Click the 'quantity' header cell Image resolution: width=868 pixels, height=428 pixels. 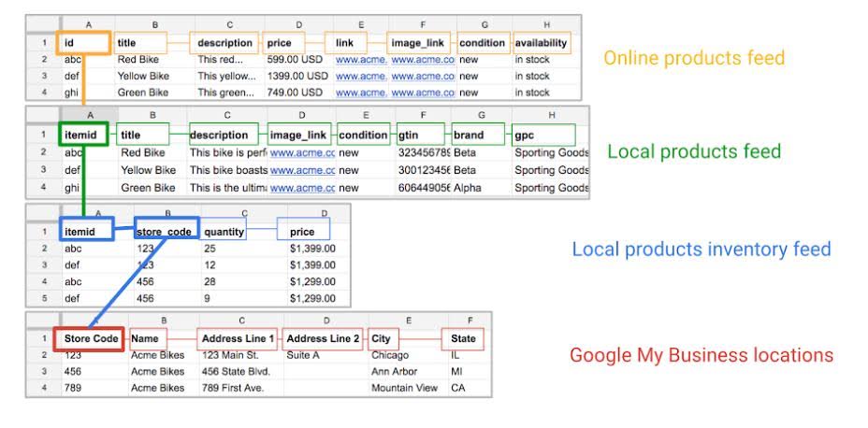[x=224, y=231]
